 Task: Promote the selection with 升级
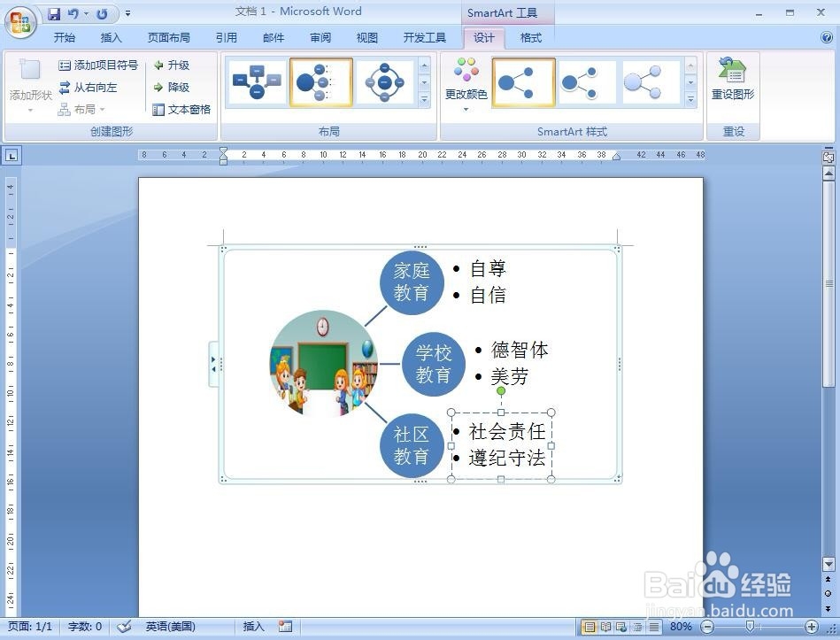[x=172, y=66]
